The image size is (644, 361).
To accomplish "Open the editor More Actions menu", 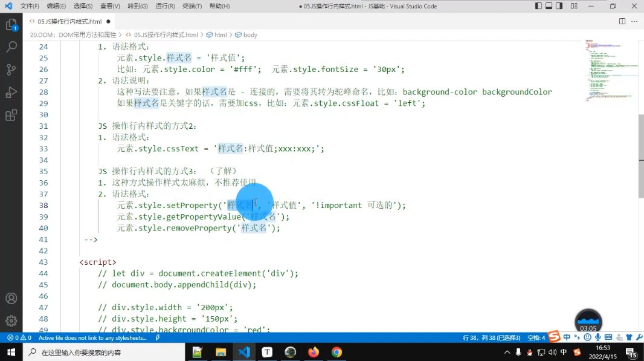I will [634, 21].
